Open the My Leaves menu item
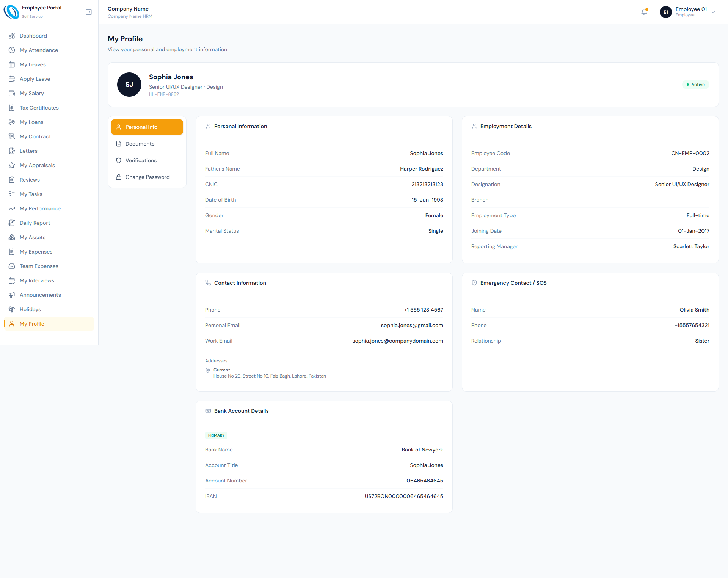728x578 pixels. [x=49, y=64]
